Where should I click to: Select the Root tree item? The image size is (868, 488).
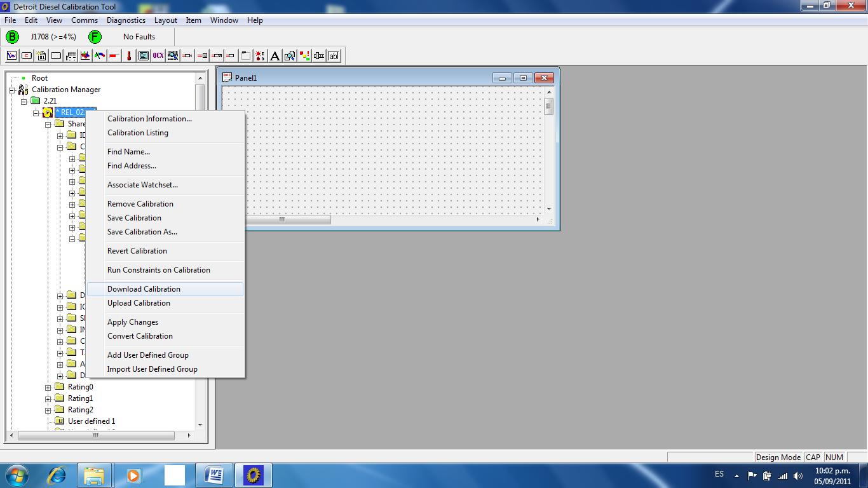coord(39,78)
